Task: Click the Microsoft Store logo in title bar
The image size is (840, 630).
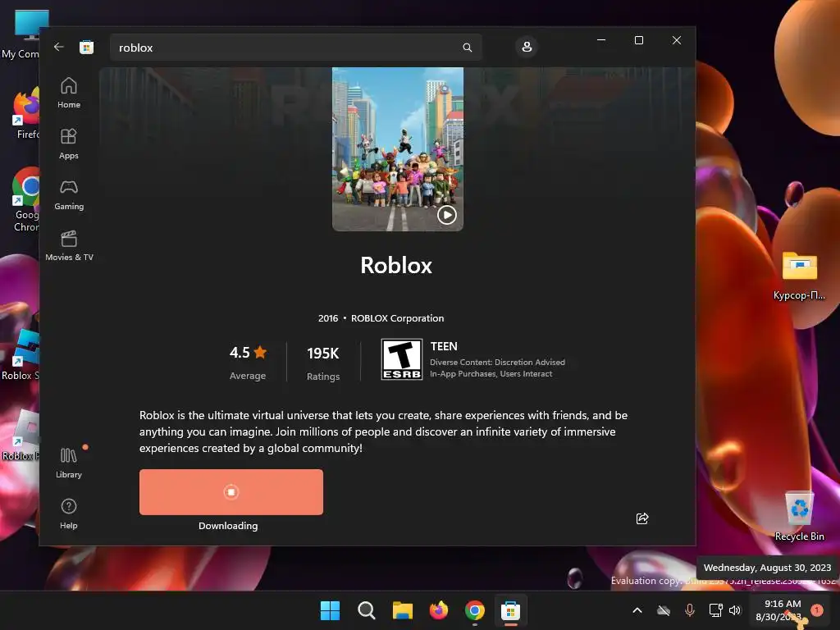Action: [86, 47]
